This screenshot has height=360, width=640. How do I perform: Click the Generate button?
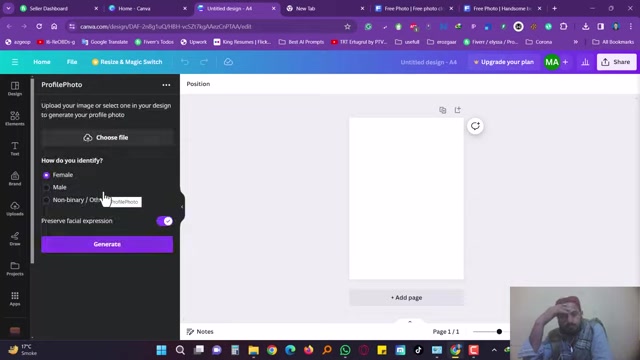tap(107, 244)
